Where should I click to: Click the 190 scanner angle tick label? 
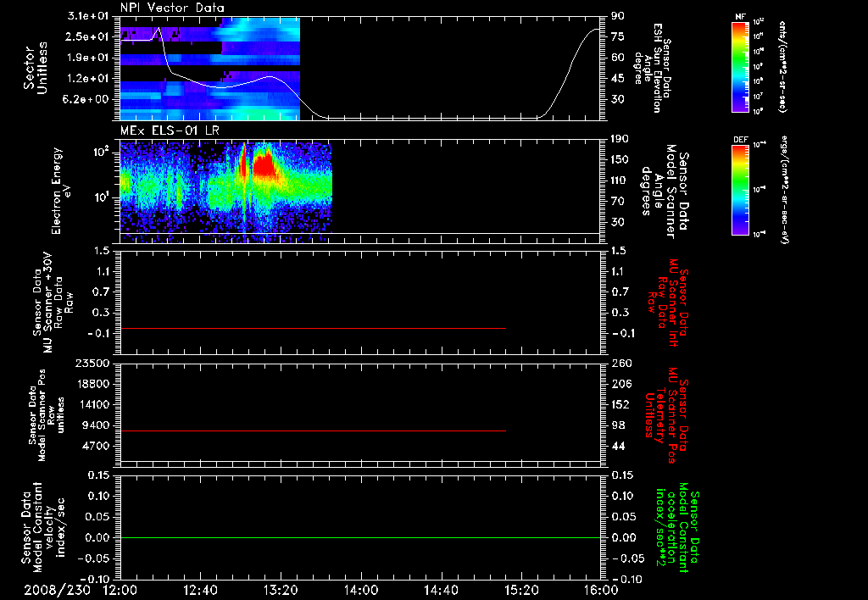tap(620, 139)
